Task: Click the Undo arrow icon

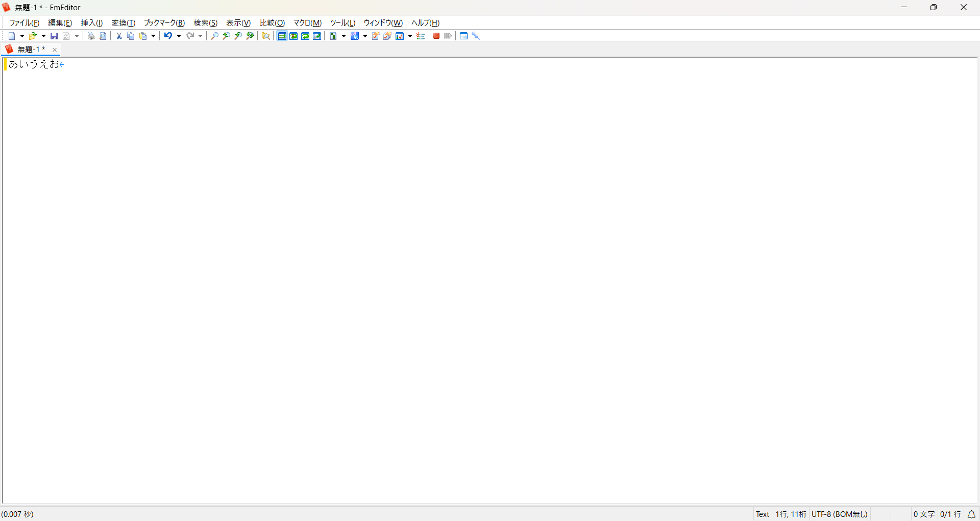Action: 167,36
